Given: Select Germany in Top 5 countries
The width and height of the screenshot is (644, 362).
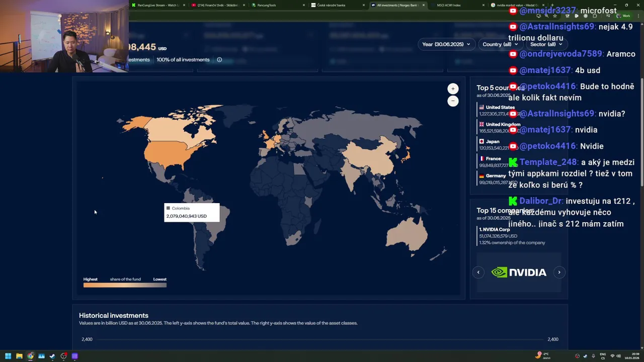Looking at the screenshot, I should click(x=498, y=179).
